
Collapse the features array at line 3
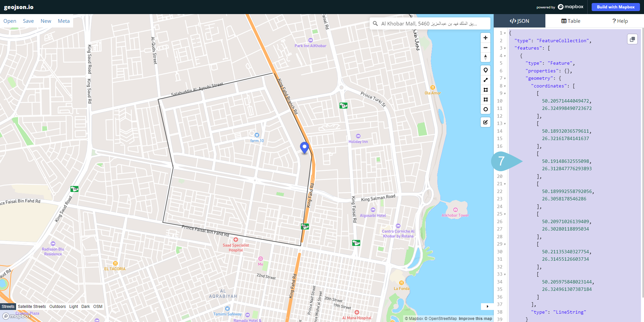coord(505,48)
